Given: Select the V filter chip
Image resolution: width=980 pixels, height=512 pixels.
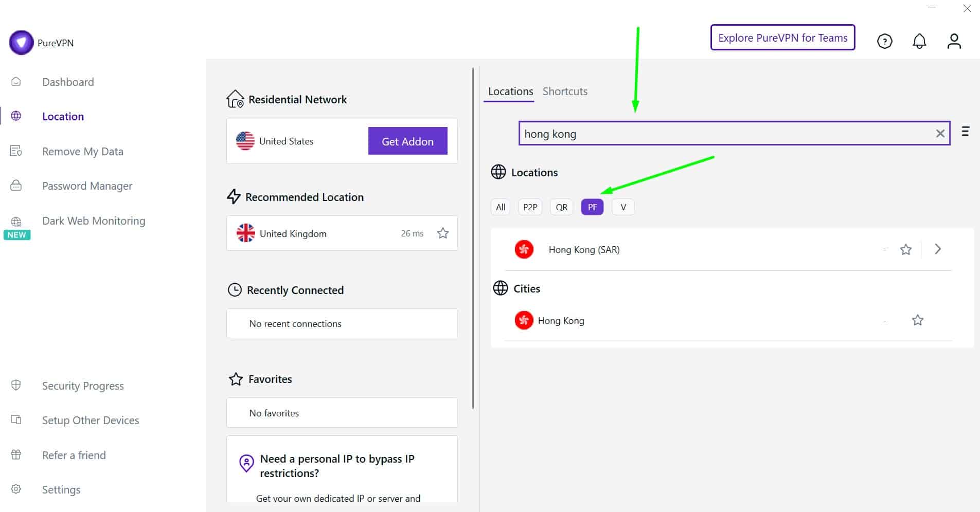Looking at the screenshot, I should pyautogui.click(x=623, y=207).
